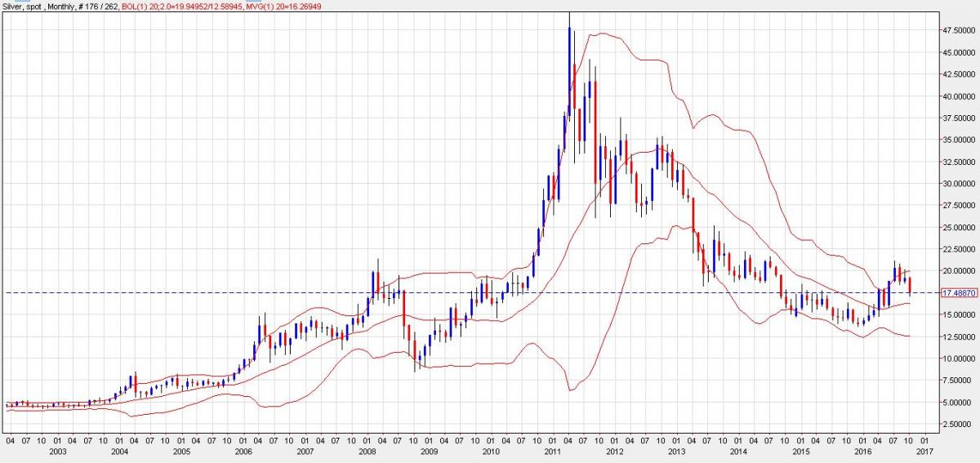
Task: Click the "# 176 / 262" bar counter
Action: [97, 5]
